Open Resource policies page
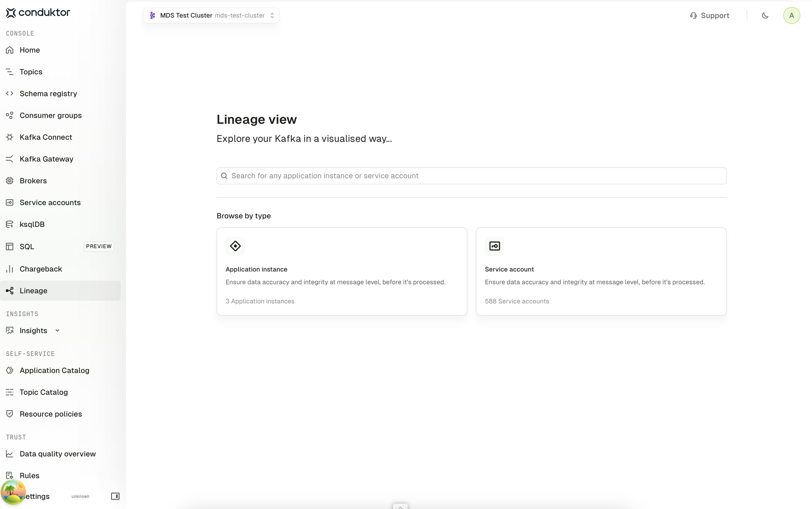Viewport: 812px width, 509px height. pos(60,414)
